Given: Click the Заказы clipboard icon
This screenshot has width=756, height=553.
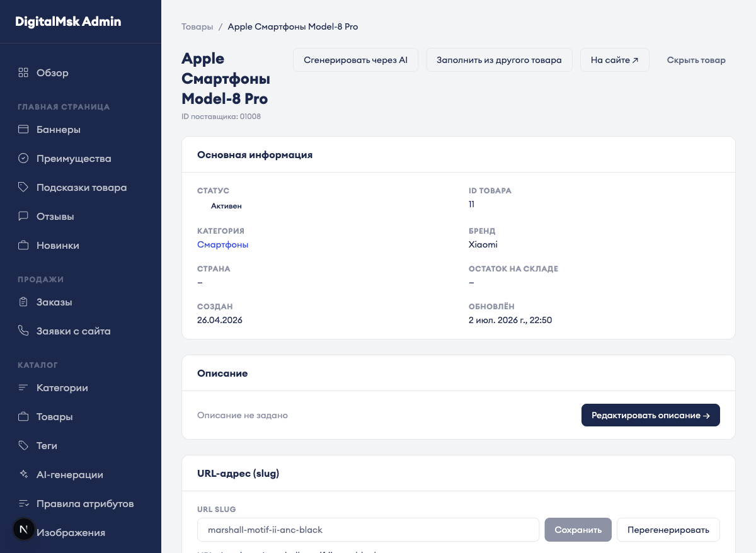Looking at the screenshot, I should (x=23, y=302).
